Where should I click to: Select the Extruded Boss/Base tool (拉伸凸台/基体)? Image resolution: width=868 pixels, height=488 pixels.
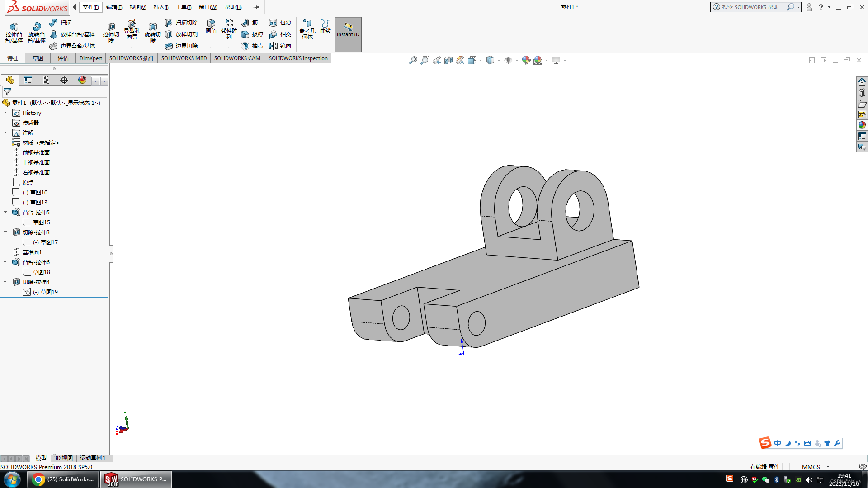coord(14,33)
